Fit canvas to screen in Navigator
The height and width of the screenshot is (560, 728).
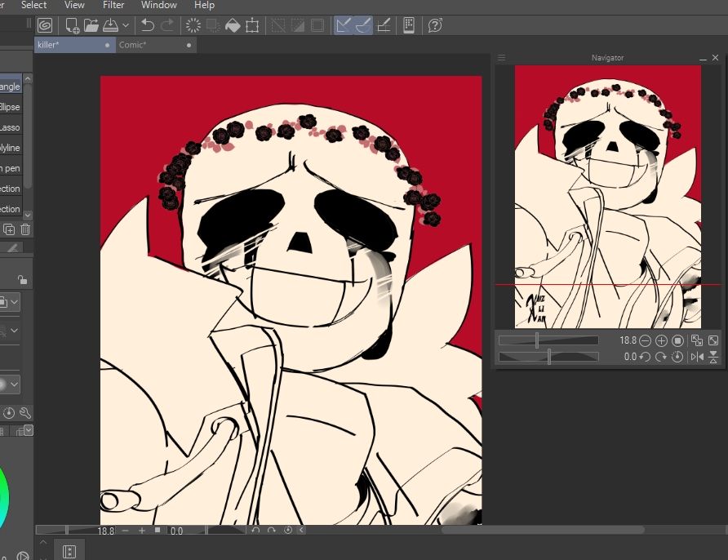tap(697, 341)
